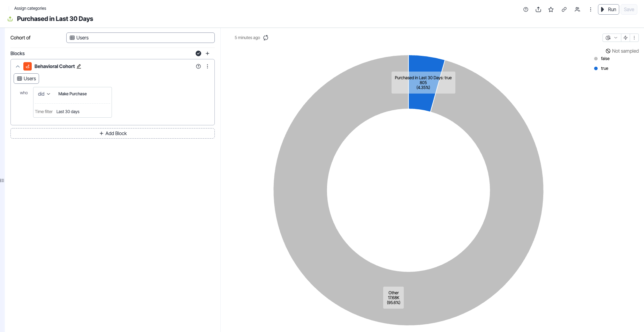Screen dimensions: 644x332
Task: Click the lightning bolt icon above chart
Action: coord(626,38)
